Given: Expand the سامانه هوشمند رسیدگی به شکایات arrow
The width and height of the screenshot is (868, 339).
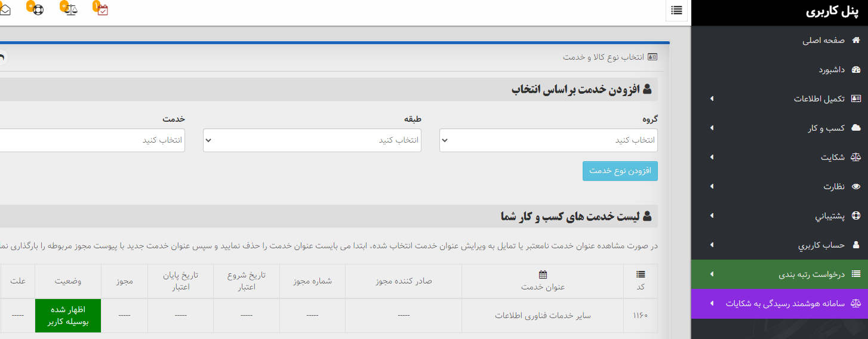Looking at the screenshot, I should pos(711,303).
